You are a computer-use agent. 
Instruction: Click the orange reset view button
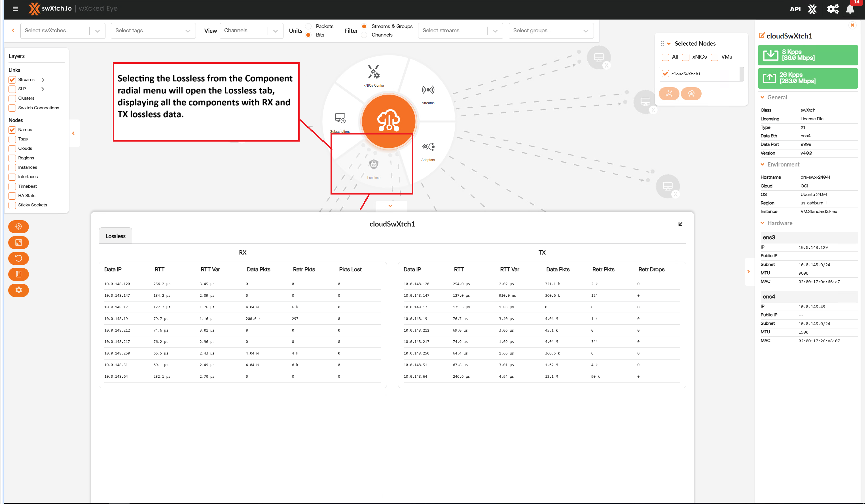tap(18, 258)
